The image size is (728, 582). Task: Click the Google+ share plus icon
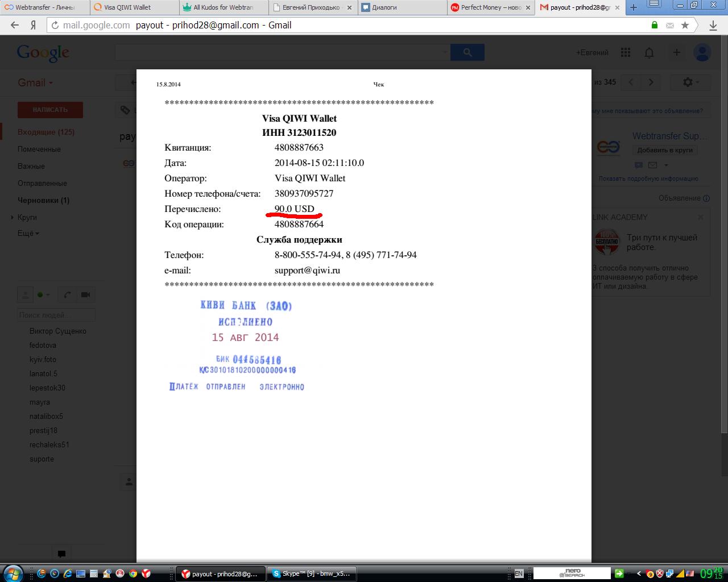(676, 52)
